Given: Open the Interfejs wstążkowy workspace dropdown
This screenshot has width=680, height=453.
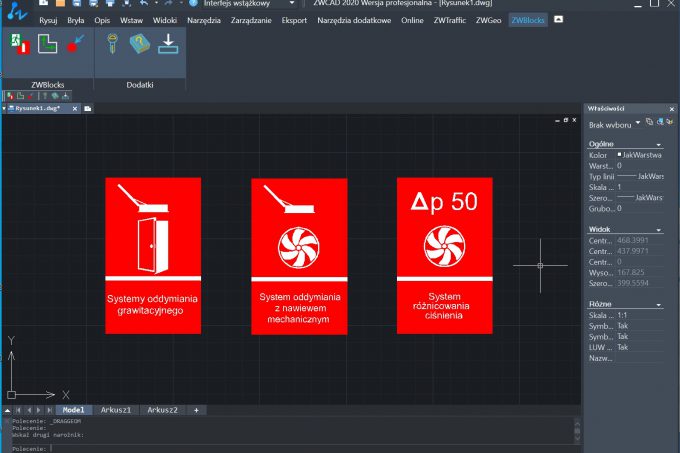Looking at the screenshot, I should tap(292, 3).
